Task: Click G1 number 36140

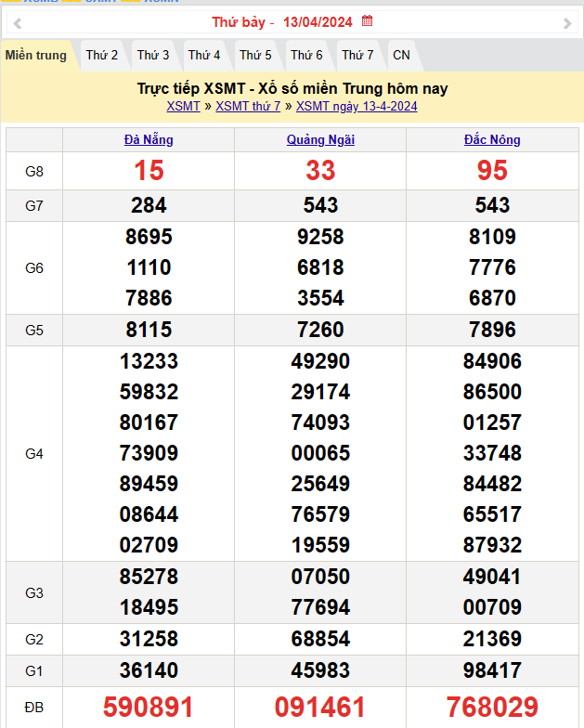Action: (149, 670)
